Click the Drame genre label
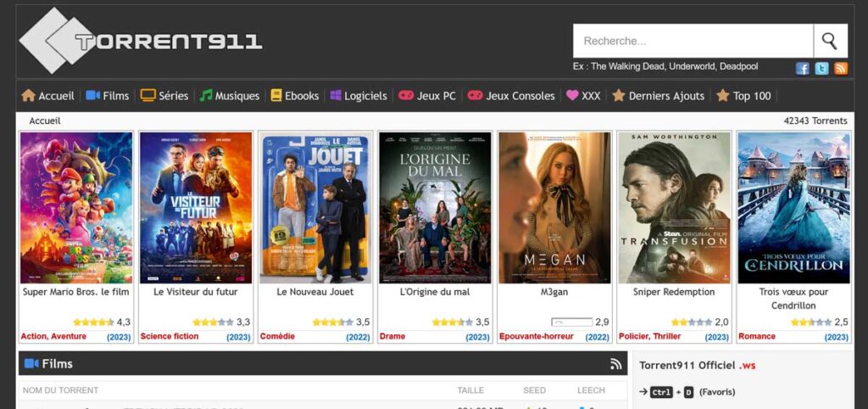 click(x=392, y=336)
